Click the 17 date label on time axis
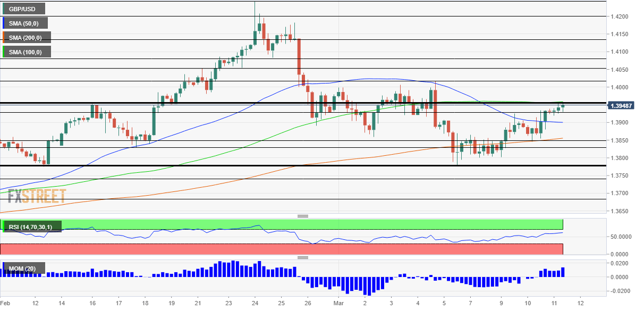Viewport: 644px width, 310px height. coord(118,303)
